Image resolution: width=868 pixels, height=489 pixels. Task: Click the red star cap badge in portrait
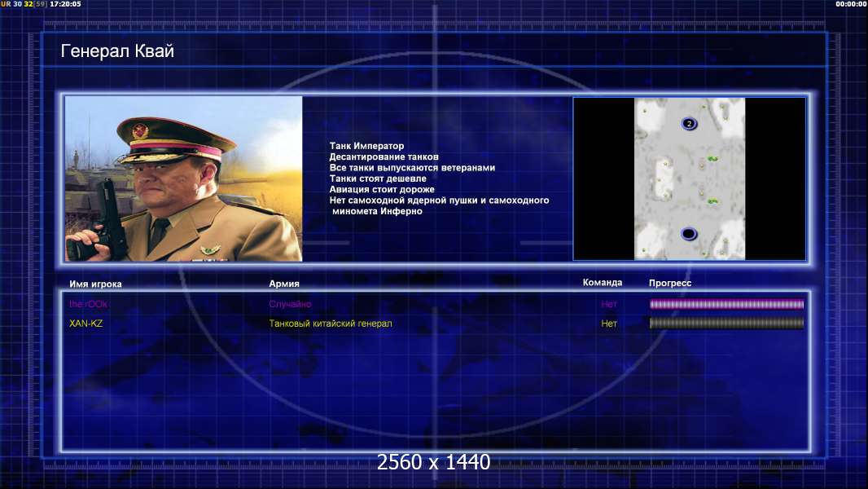pos(140,131)
